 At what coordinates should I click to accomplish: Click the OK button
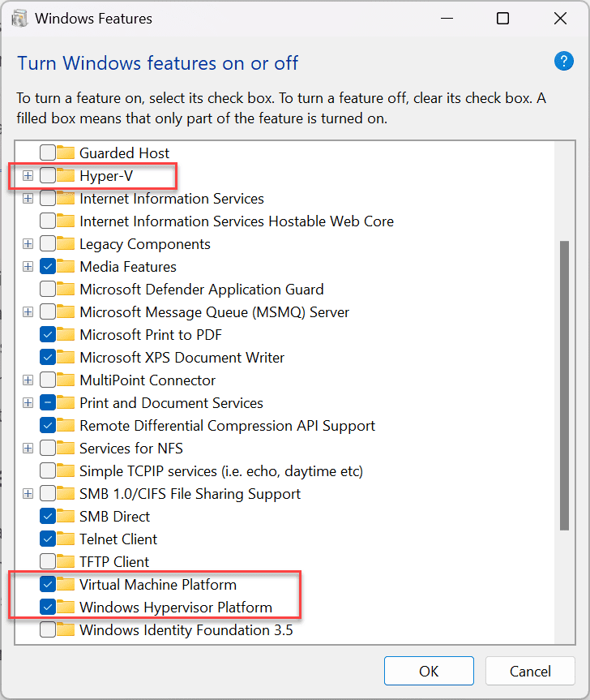pyautogui.click(x=429, y=671)
